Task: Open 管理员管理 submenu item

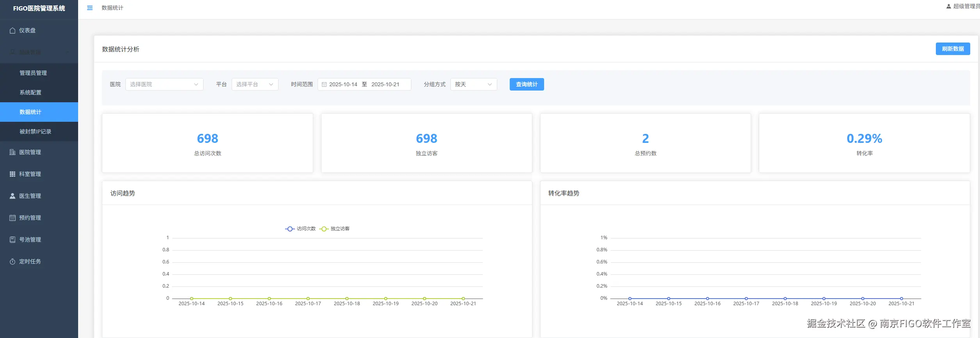Action: [x=39, y=73]
